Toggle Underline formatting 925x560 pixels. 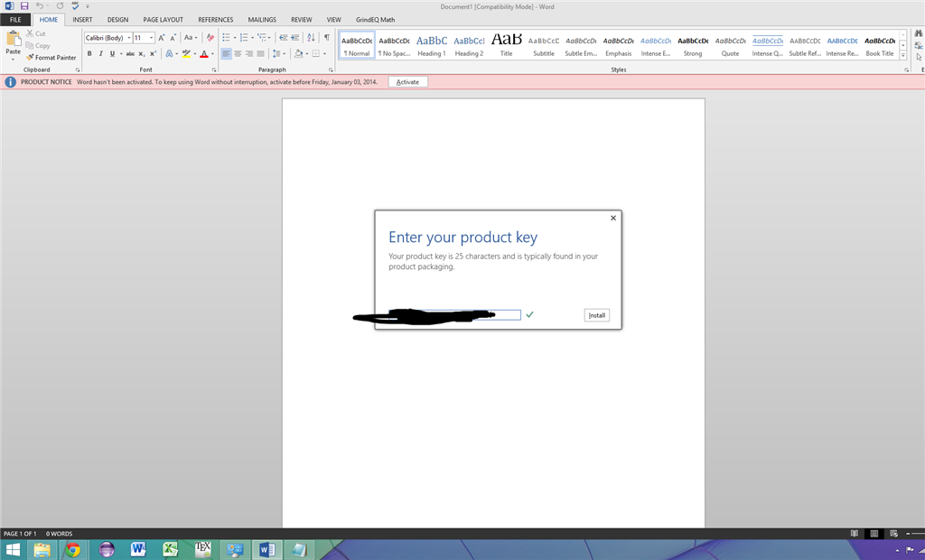coord(112,53)
